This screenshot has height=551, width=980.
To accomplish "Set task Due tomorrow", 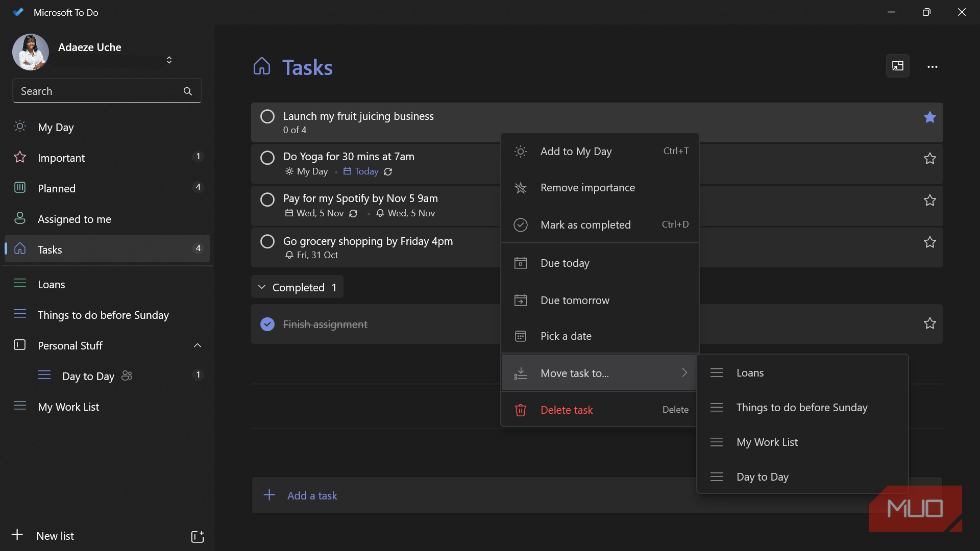I will coord(599,300).
